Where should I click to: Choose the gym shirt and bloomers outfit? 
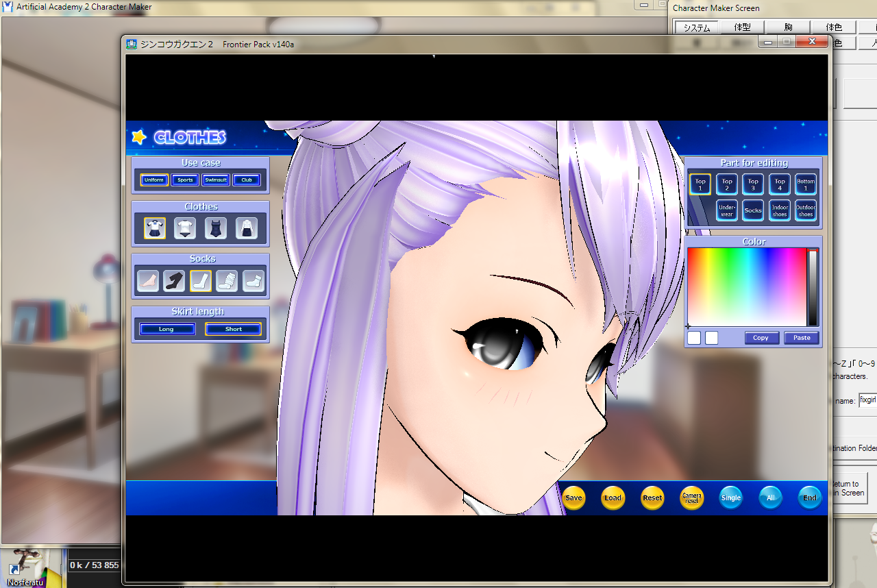pos(185,228)
